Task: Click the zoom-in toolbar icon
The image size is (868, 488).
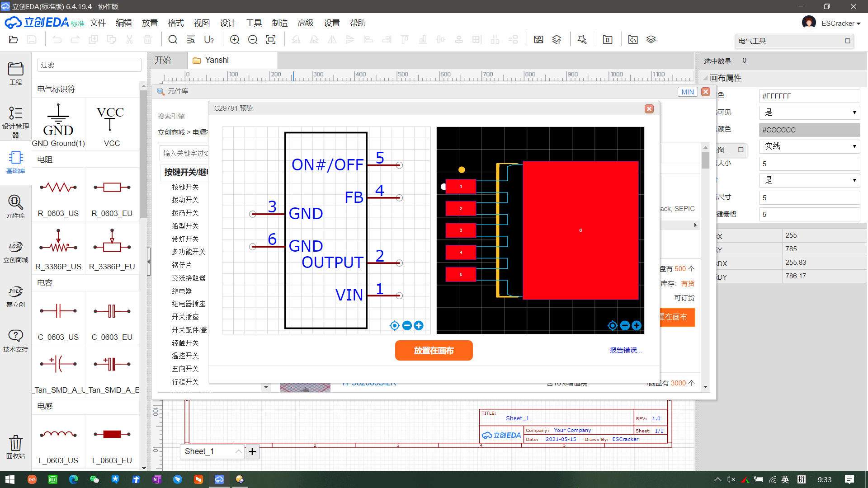Action: point(235,39)
